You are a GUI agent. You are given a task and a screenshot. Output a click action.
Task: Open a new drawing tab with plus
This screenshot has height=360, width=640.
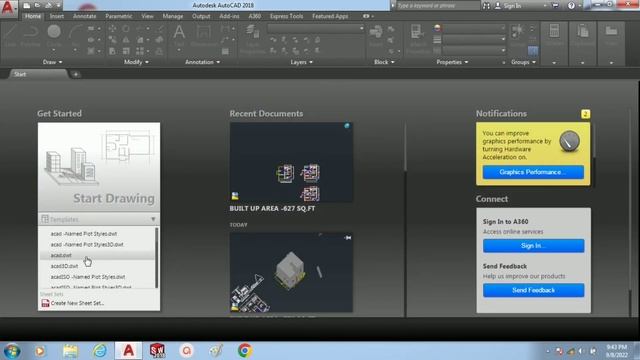click(x=76, y=74)
